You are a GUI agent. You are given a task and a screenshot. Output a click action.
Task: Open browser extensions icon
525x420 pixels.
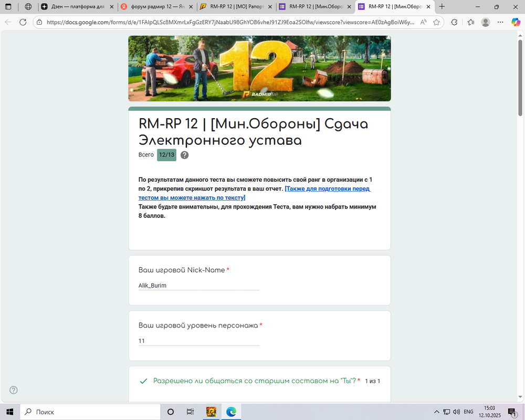click(454, 22)
